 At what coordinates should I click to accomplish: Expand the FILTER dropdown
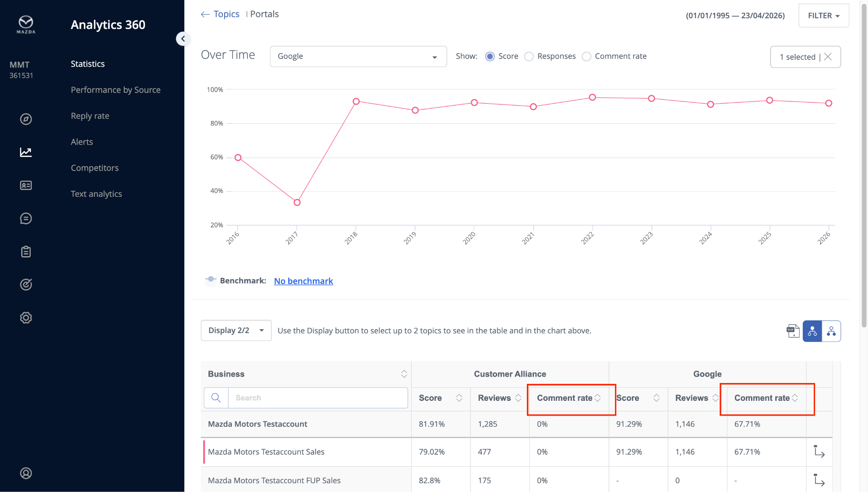823,16
